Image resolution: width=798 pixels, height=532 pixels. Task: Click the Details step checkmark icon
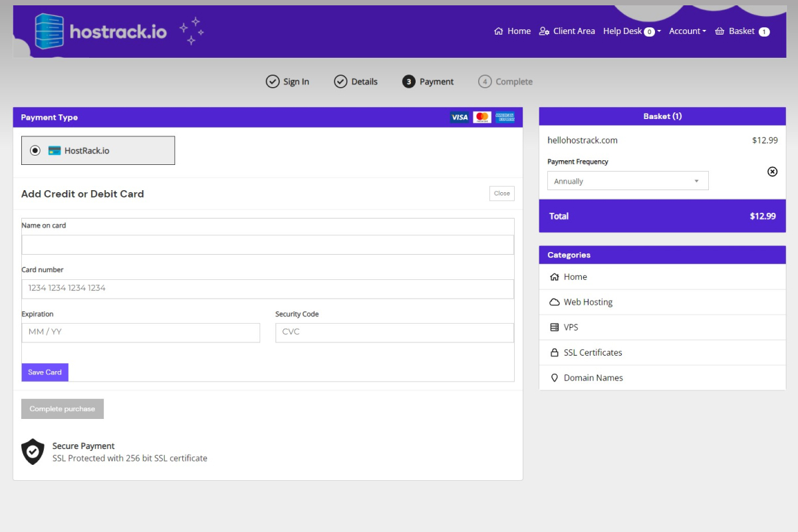(x=340, y=82)
